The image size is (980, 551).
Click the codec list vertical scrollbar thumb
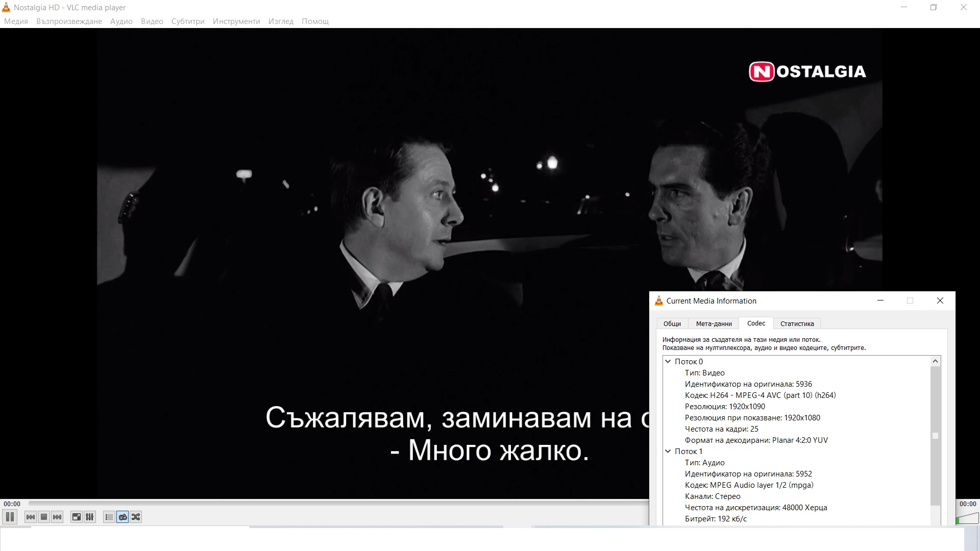pos(935,436)
